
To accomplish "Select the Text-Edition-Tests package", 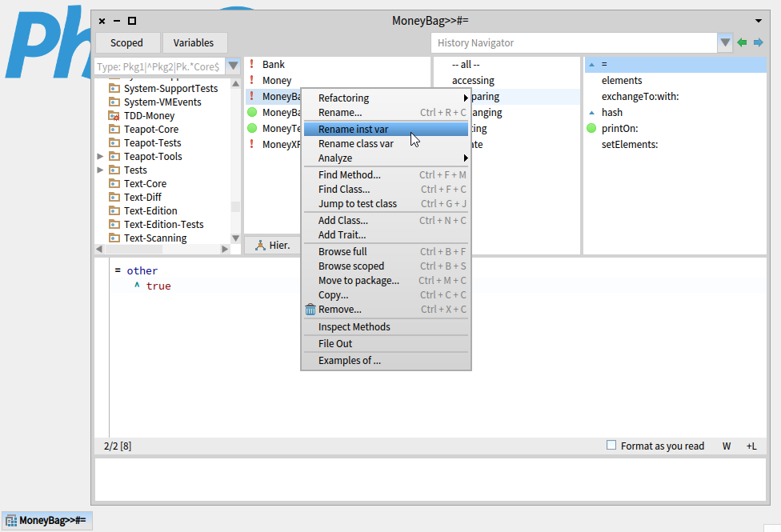I will [163, 224].
